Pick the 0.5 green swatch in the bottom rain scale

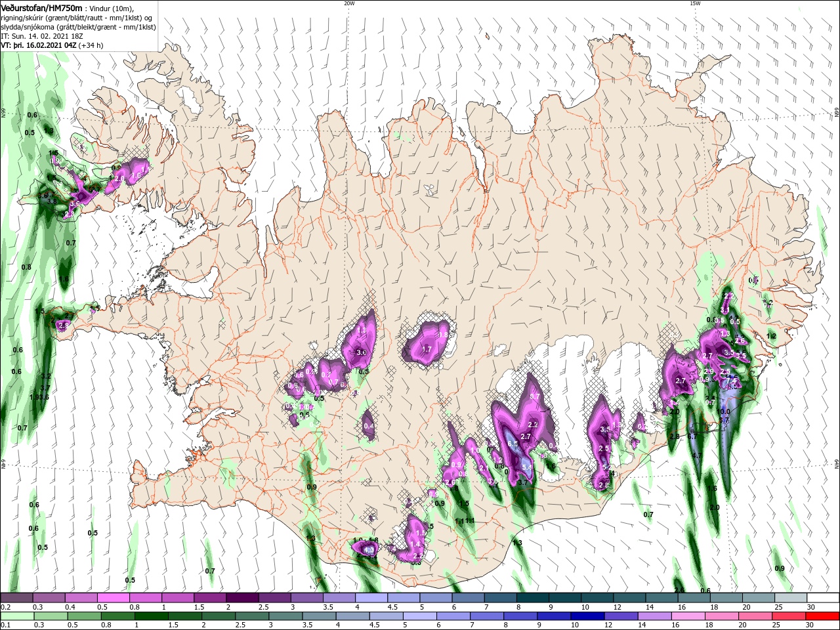pyautogui.click(x=83, y=616)
